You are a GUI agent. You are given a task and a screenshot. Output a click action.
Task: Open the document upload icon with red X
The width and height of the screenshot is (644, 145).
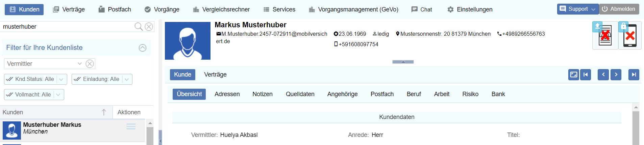click(605, 36)
